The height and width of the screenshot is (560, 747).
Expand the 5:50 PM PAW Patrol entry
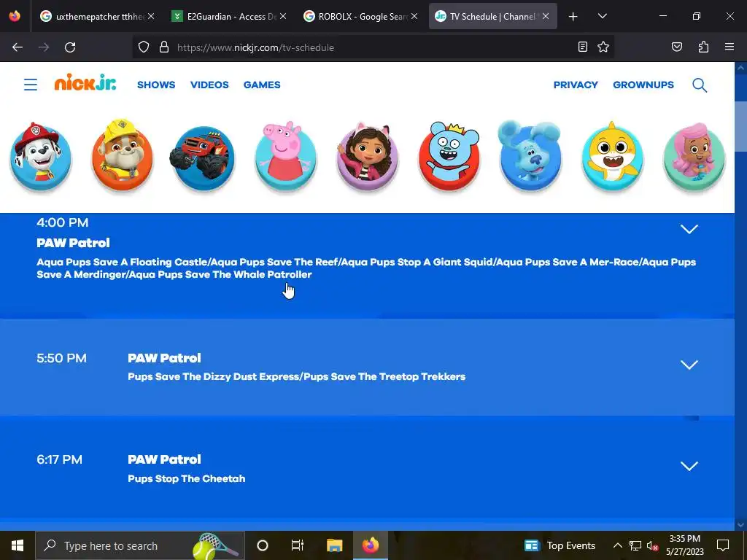tap(689, 365)
